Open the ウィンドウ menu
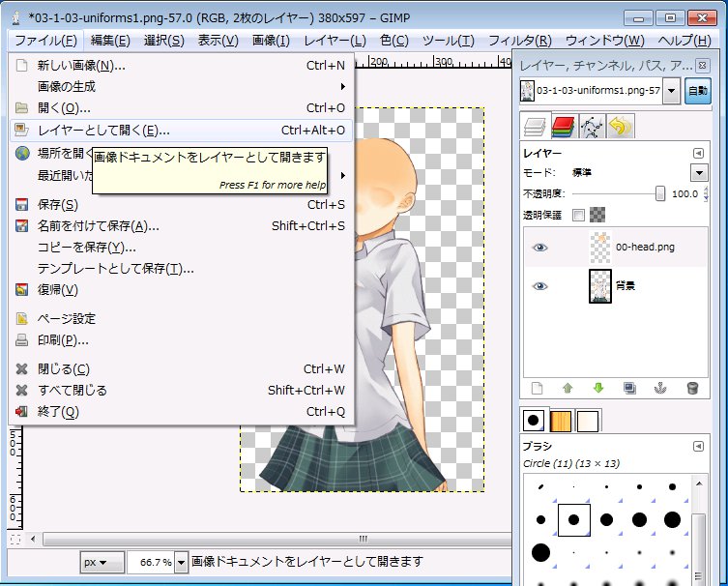Image resolution: width=728 pixels, height=586 pixels. click(604, 41)
